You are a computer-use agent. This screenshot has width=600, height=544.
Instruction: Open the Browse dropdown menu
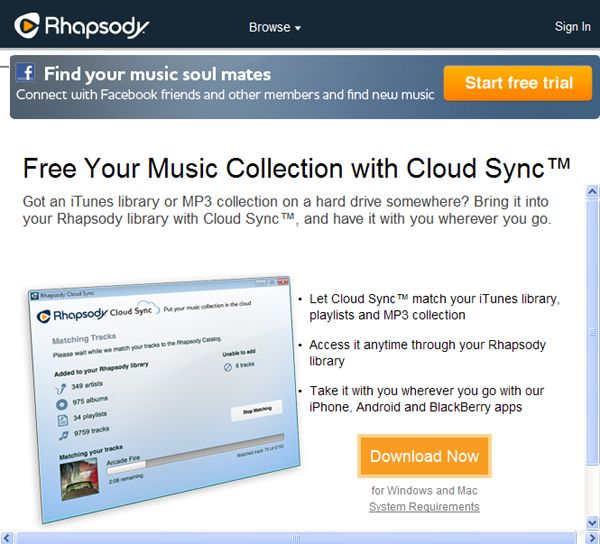(x=274, y=27)
